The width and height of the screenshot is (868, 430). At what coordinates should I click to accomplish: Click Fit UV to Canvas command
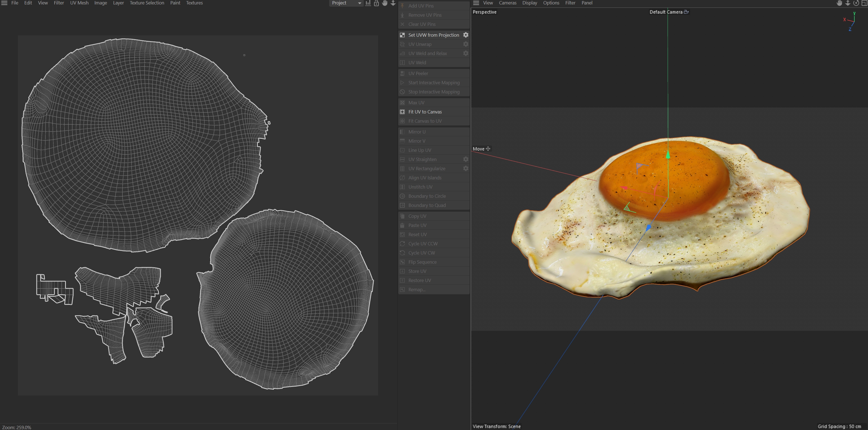(x=425, y=112)
